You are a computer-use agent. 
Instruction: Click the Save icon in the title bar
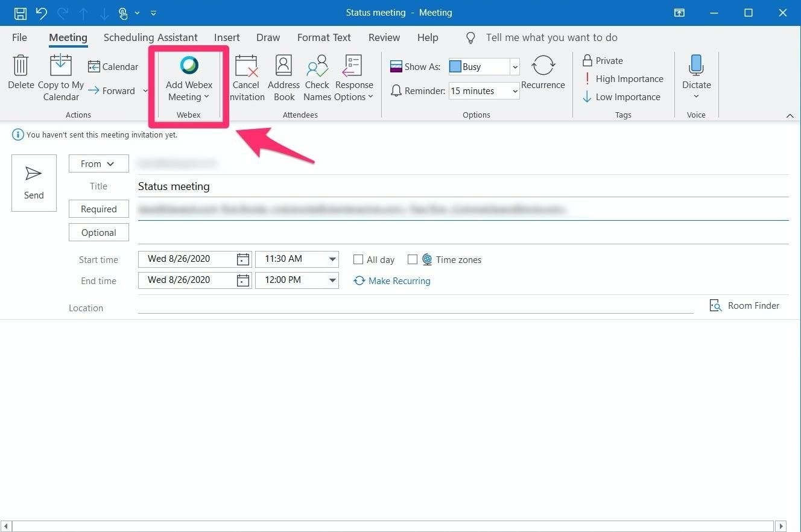coord(20,13)
